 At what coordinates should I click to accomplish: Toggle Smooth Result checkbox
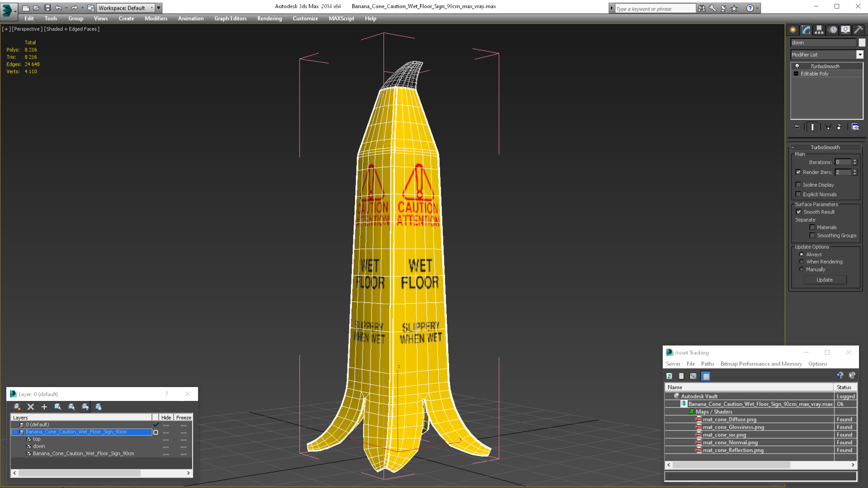[799, 212]
